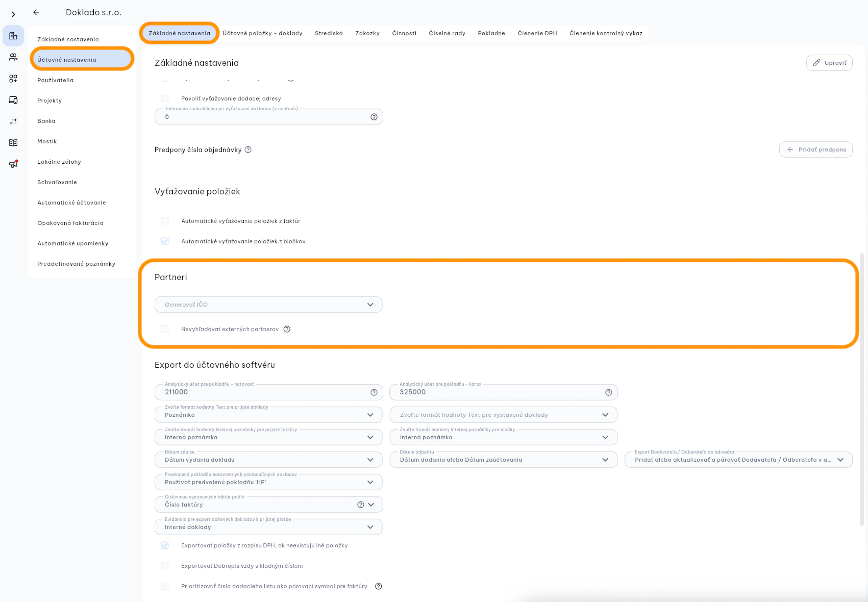Show help for Číslovanie vystavených faktúr
The width and height of the screenshot is (868, 602).
pos(361,505)
